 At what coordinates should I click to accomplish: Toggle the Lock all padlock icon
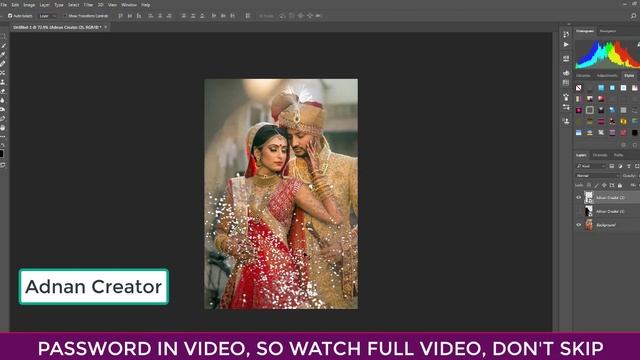[x=620, y=185]
